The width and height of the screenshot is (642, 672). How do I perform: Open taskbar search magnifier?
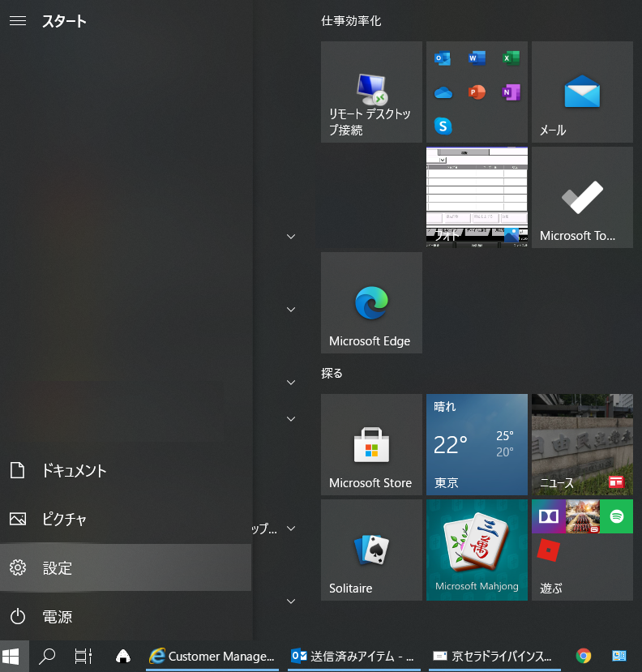(47, 656)
